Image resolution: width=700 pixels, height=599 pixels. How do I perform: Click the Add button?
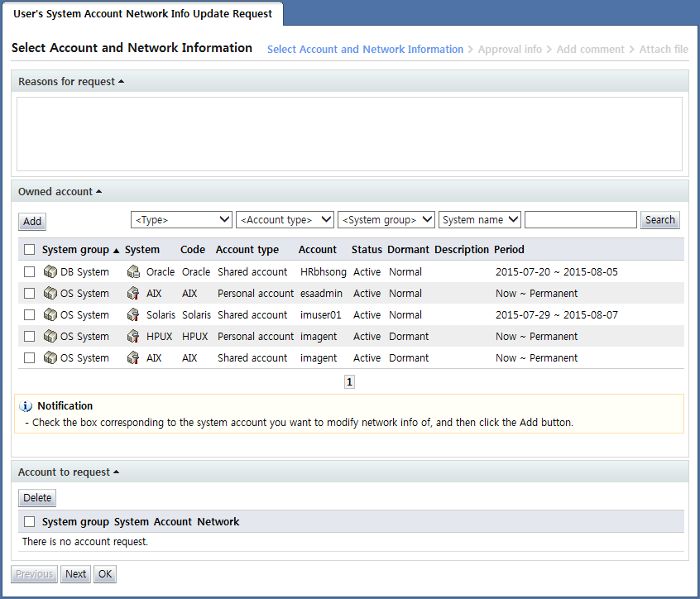(32, 222)
